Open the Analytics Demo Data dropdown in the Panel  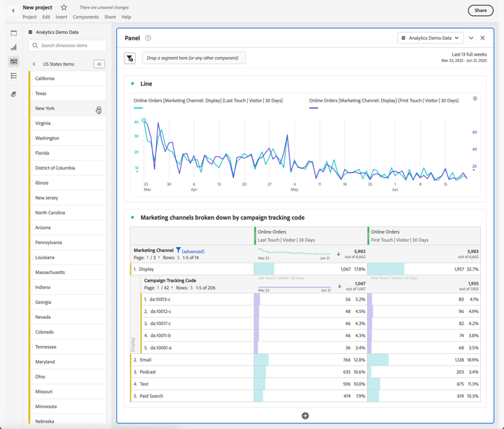430,38
